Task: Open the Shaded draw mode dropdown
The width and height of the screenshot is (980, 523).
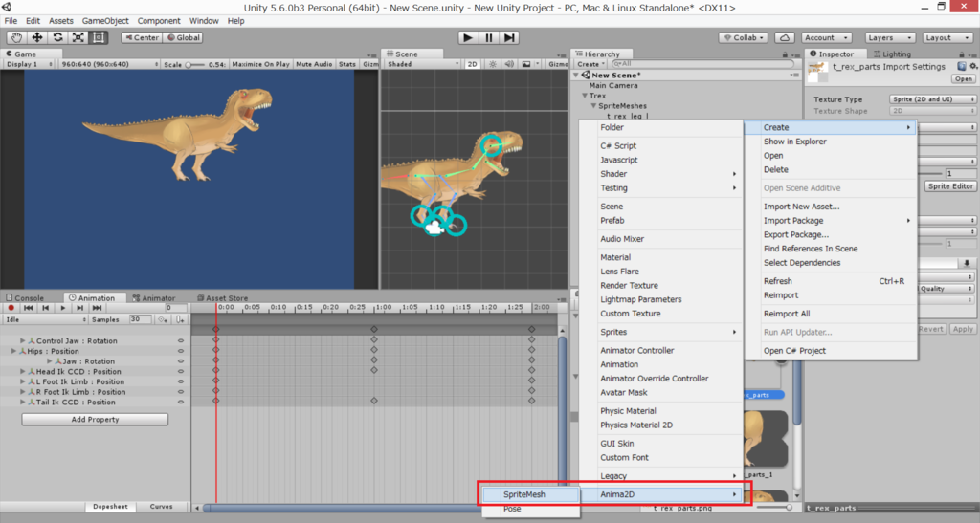Action: pos(422,64)
